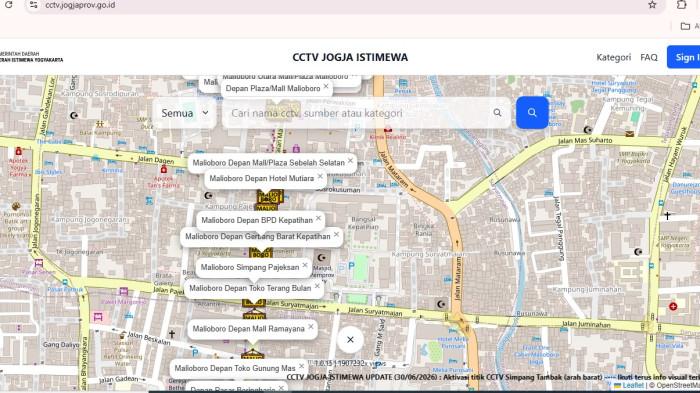Viewport: 700px width, 393px height.
Task: Open the bookmarks folder icon
Action: [685, 26]
